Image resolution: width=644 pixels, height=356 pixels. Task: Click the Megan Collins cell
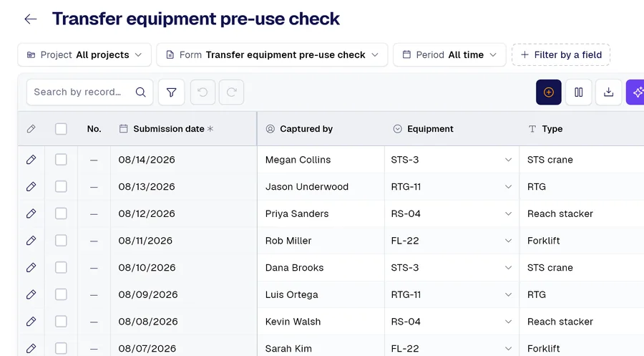pyautogui.click(x=321, y=160)
